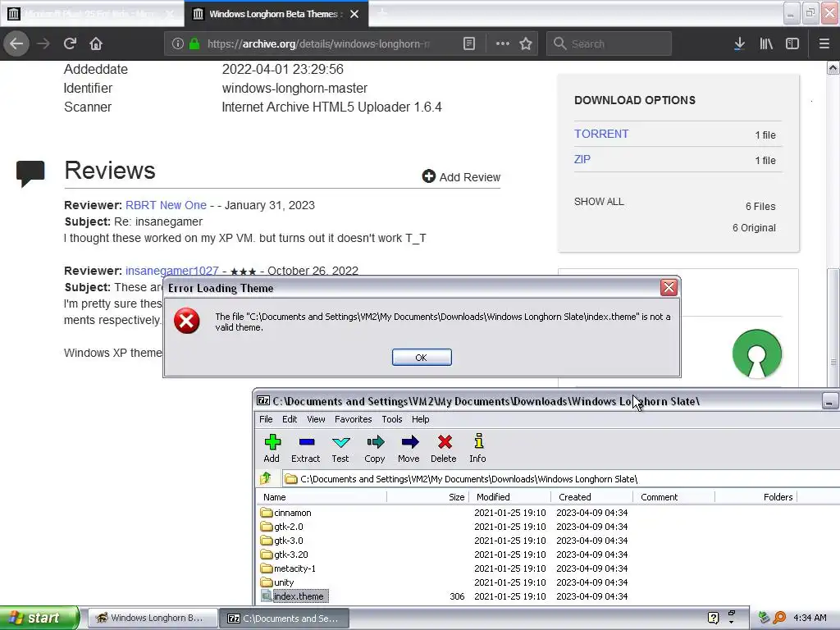Click the green open-access logo thumbnail
Screen dimensions: 840x630
click(x=756, y=354)
